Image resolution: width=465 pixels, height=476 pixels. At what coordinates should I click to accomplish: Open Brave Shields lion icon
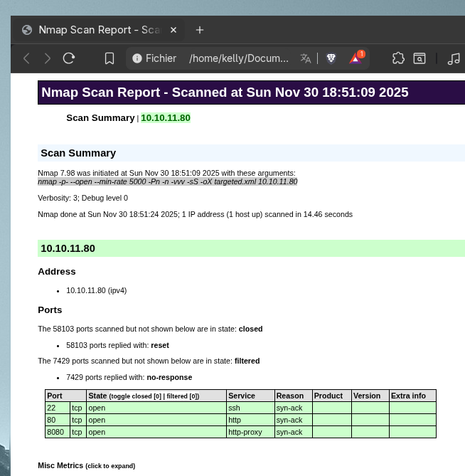click(331, 58)
